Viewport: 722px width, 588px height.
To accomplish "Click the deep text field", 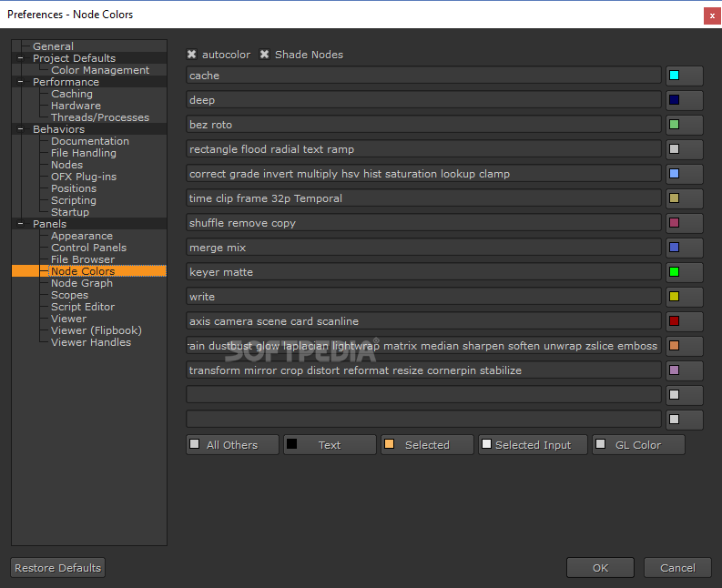I will pos(423,100).
